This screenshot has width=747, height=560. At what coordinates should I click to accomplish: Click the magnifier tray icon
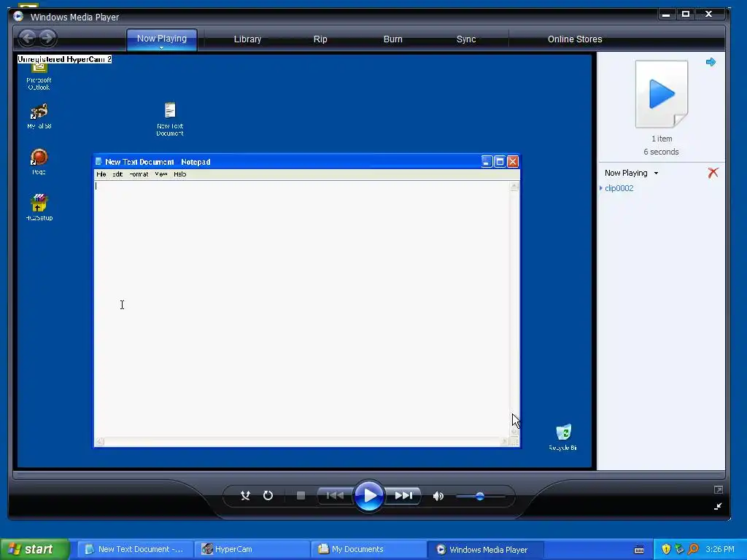coord(693,549)
